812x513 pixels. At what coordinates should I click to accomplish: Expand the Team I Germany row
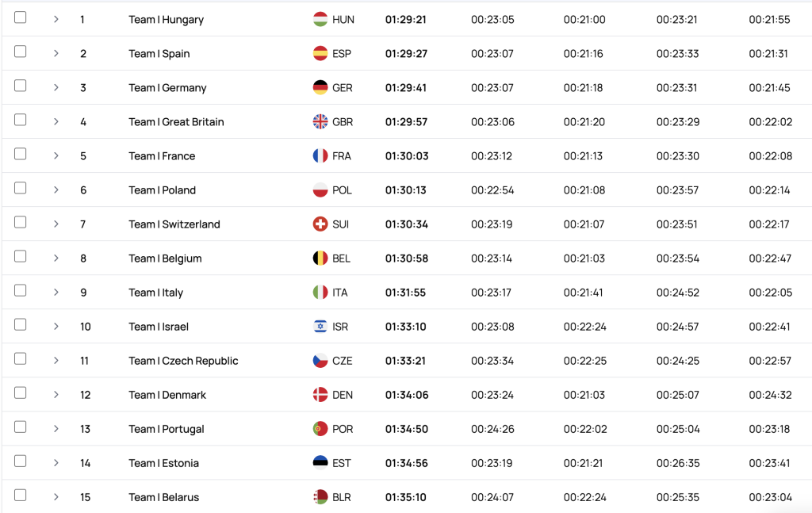56,87
